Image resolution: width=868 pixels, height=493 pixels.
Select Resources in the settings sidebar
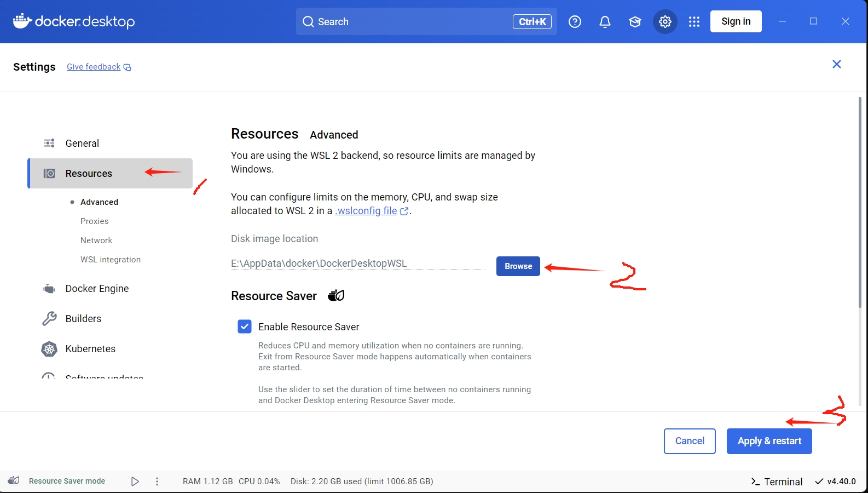(110, 173)
